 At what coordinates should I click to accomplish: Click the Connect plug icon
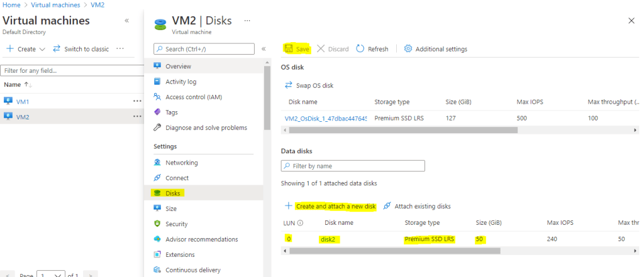(x=157, y=178)
